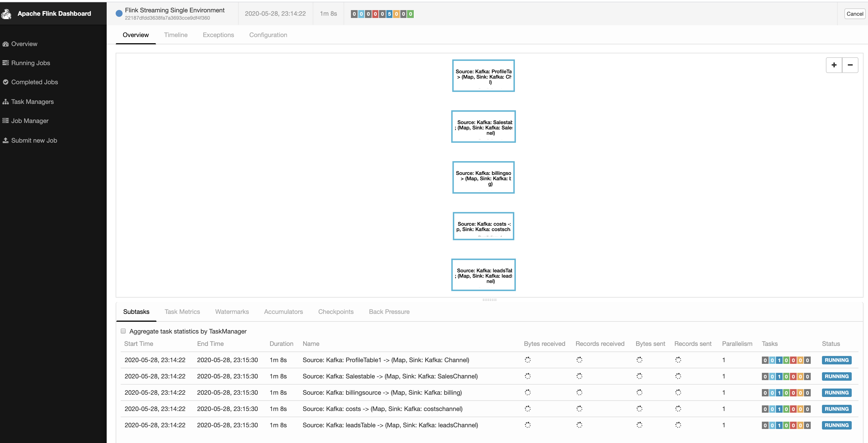
Task: Open Task Managers in the sidebar
Action: click(x=32, y=102)
